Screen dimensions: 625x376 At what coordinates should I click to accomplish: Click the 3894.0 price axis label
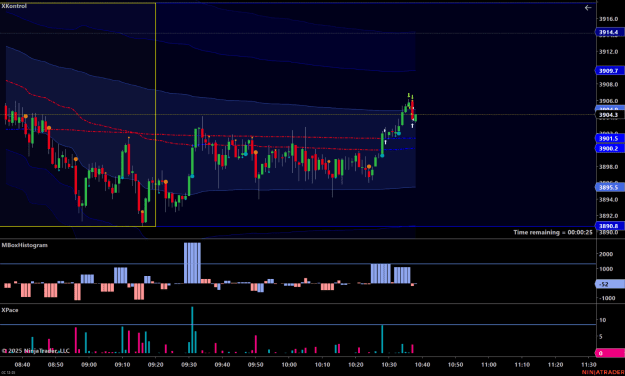[x=608, y=199]
